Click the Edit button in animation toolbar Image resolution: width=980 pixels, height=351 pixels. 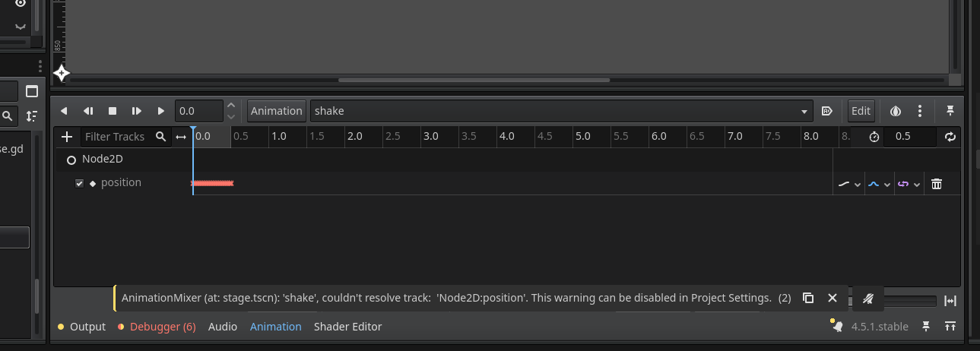(861, 111)
